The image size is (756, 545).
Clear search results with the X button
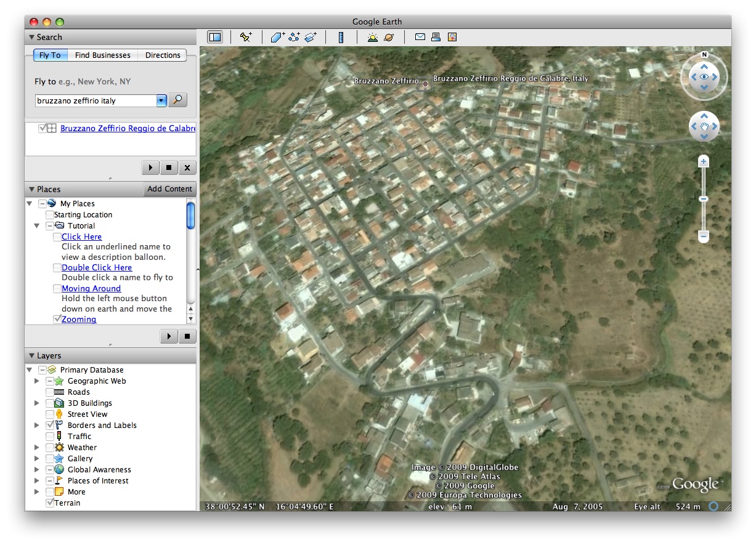tap(187, 168)
